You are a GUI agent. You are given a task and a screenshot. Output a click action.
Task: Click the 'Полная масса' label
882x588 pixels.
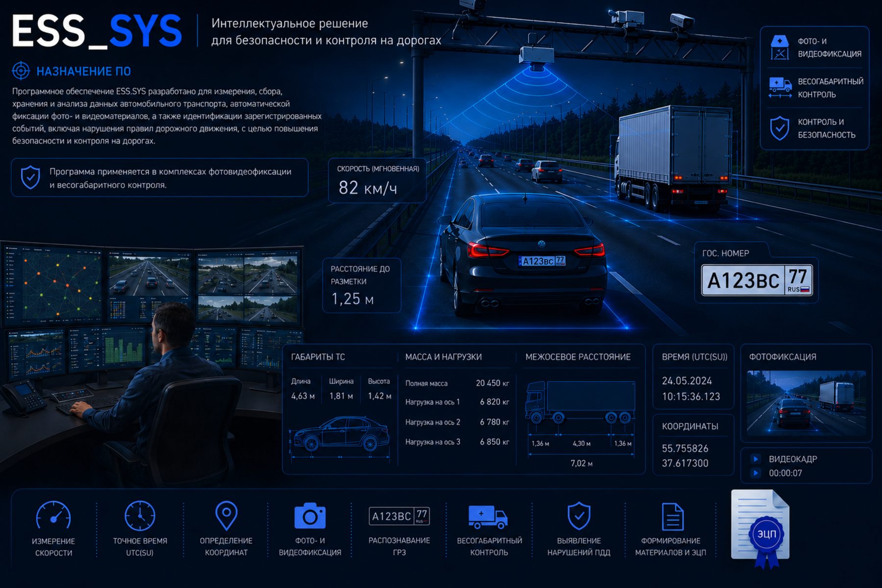point(426,383)
